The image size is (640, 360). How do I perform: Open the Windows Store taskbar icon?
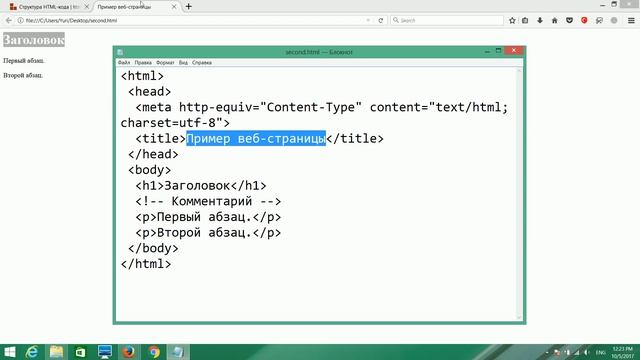(x=80, y=352)
